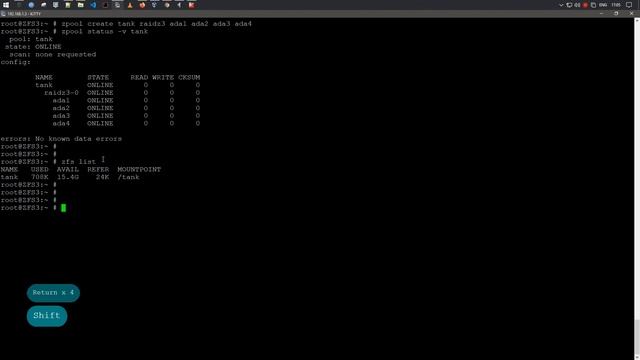Select the '24K' refer value
640x360 pixels.
coord(102,177)
